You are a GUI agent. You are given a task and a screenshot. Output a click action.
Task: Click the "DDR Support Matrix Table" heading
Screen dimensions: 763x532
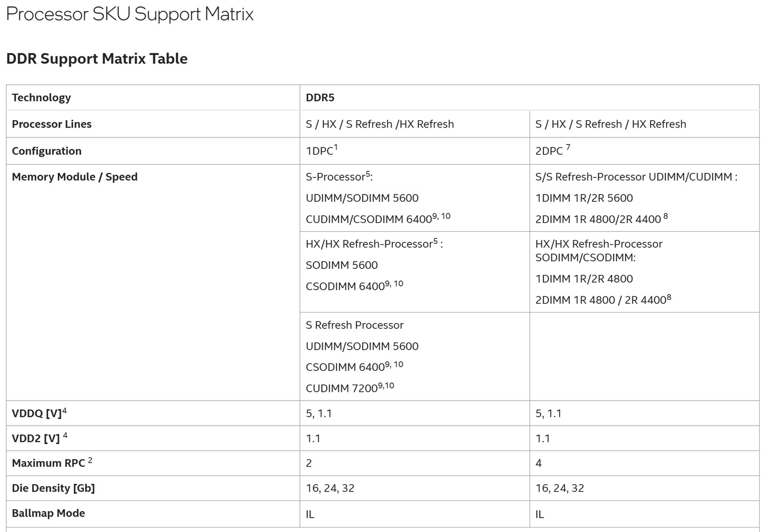pos(97,59)
